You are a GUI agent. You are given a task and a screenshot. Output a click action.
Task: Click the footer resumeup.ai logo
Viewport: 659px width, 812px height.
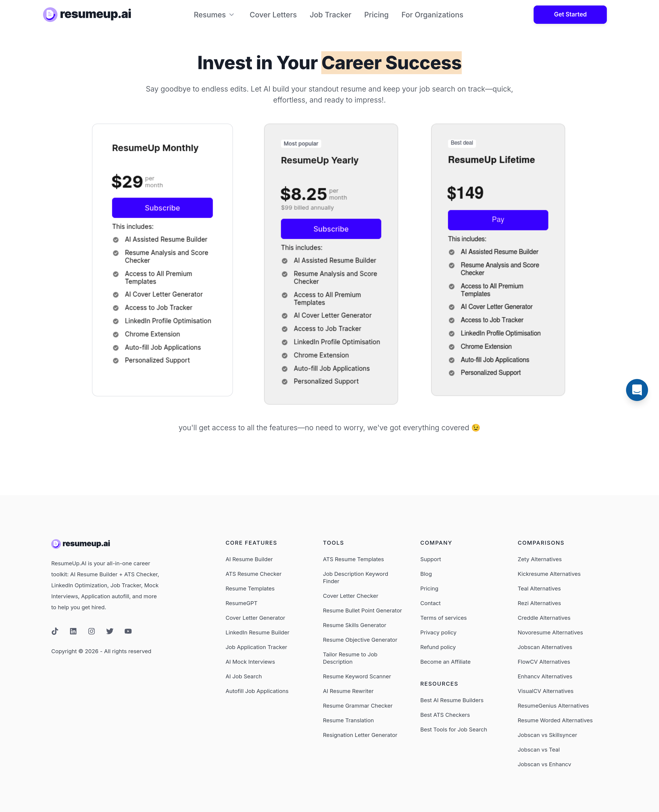point(81,544)
